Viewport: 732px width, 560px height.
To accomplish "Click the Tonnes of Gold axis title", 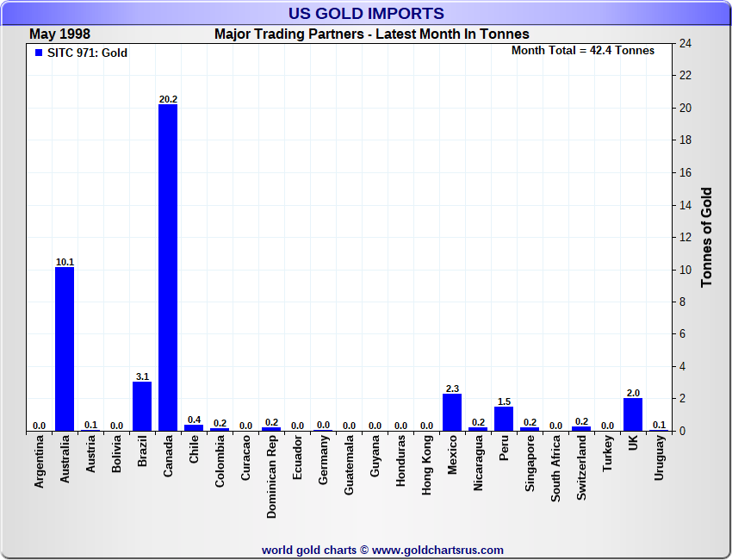I will click(x=706, y=237).
